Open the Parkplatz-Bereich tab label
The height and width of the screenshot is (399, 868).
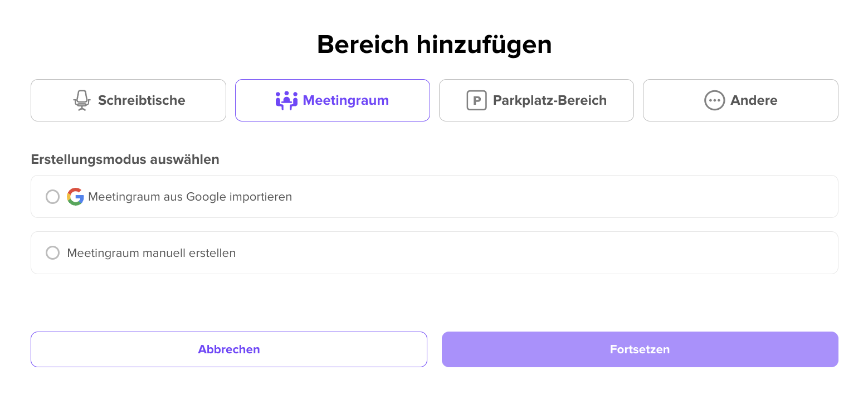[x=550, y=100]
